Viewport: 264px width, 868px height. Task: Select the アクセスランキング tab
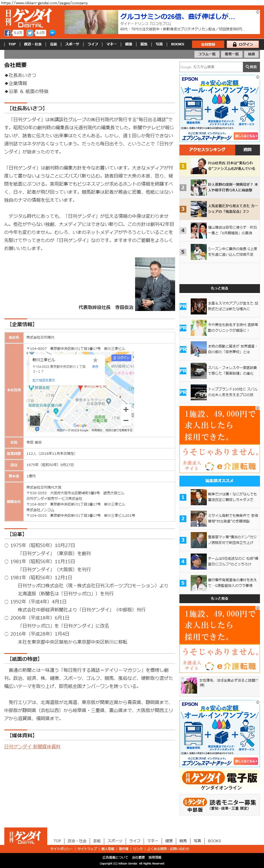pyautogui.click(x=207, y=150)
